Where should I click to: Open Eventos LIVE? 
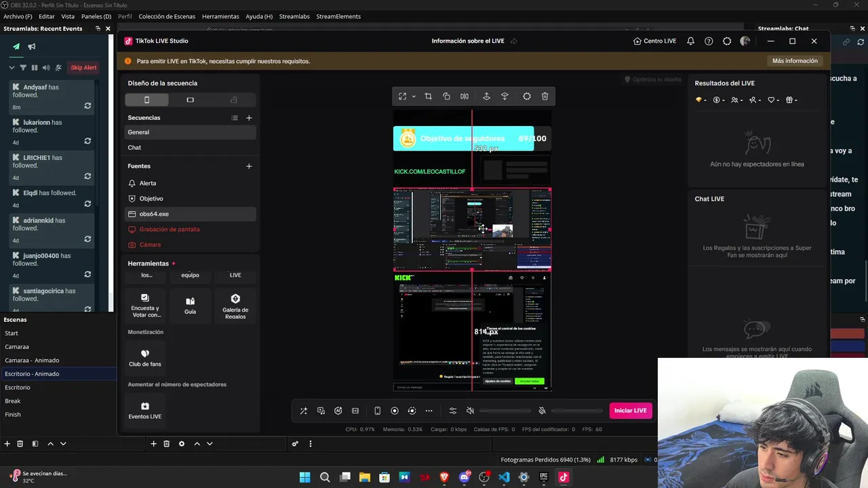145,411
